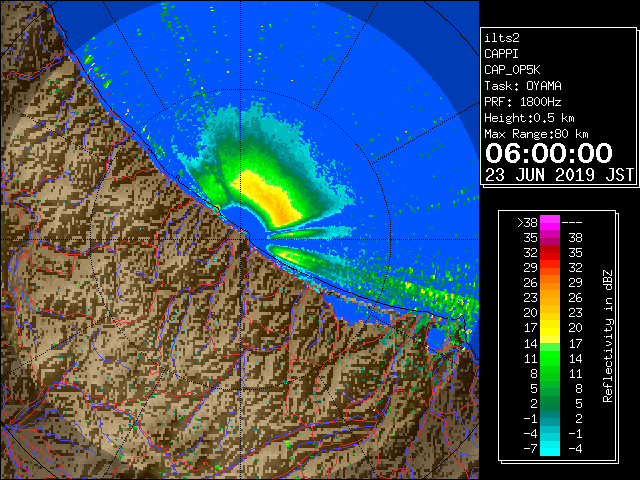
Task: Click the yellow swatch beside 17
Action: click(x=550, y=328)
